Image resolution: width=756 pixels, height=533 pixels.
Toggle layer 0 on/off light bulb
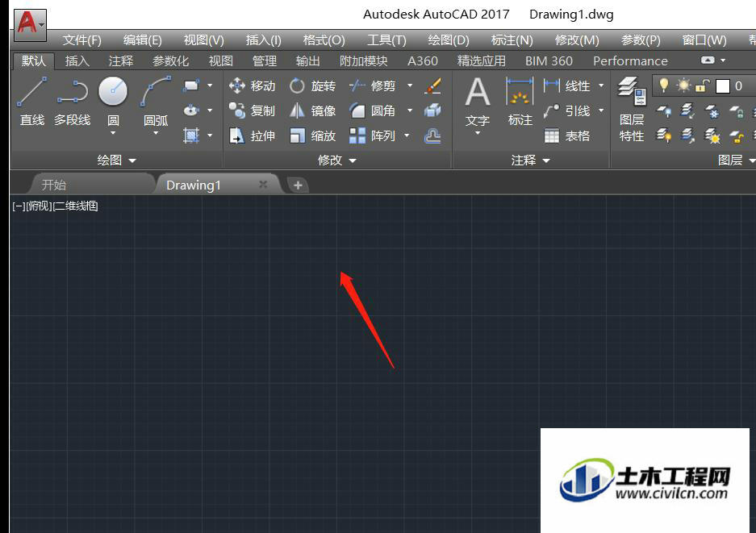click(x=664, y=85)
